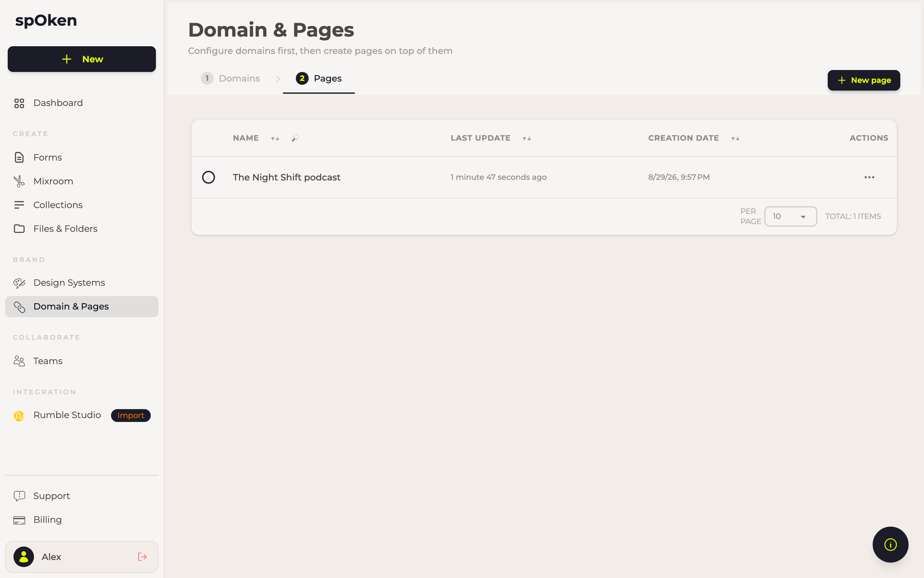924x578 pixels.
Task: Open actions menu for The Night Shift podcast
Action: coord(869,177)
